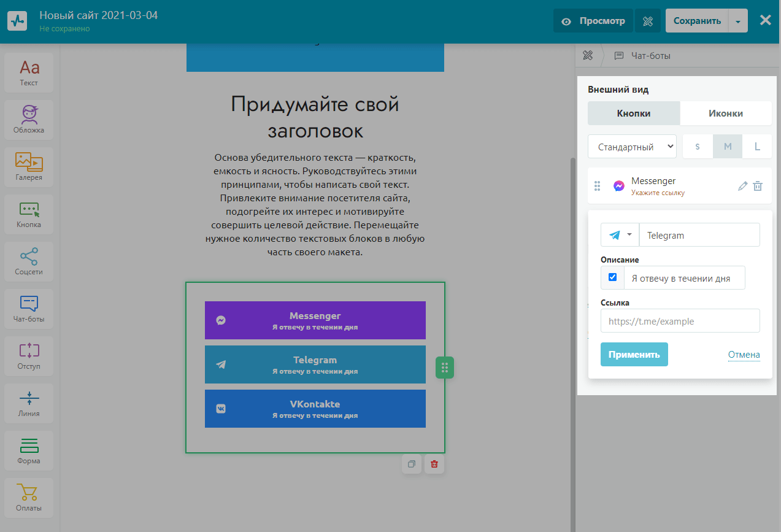Open the Стандартный style dropdown
The height and width of the screenshot is (532, 781).
[x=632, y=147]
